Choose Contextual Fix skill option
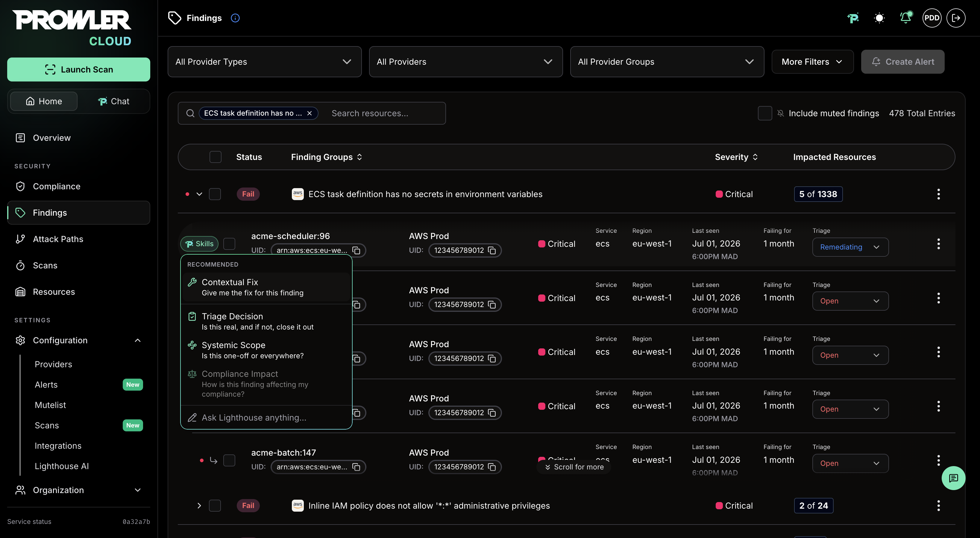Screen dimensions: 980x538 266,287
